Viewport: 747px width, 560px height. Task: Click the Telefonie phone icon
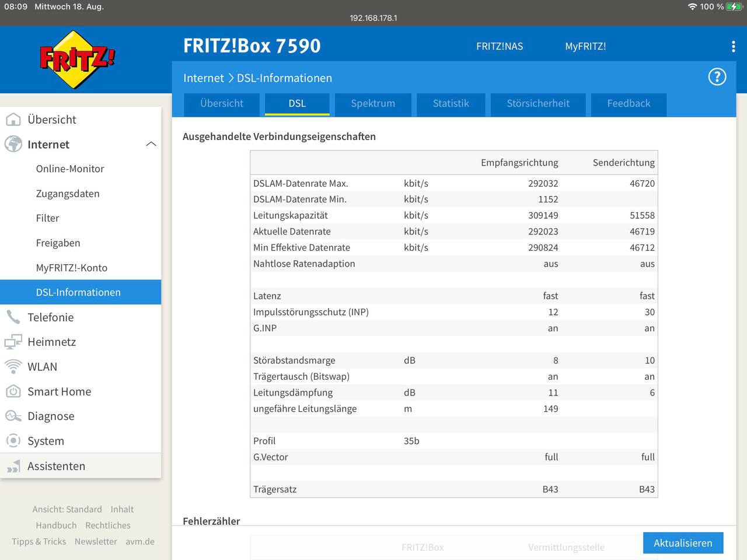click(x=13, y=317)
